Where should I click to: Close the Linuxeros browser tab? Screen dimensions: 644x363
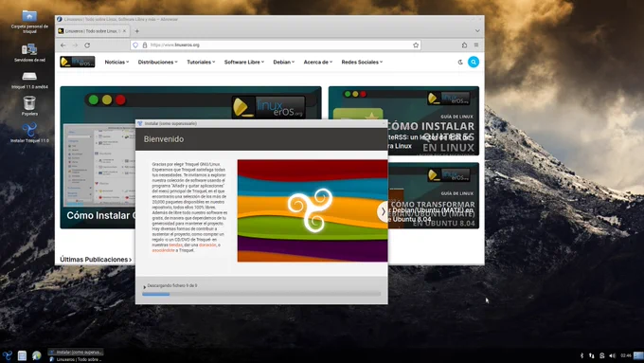click(x=124, y=31)
